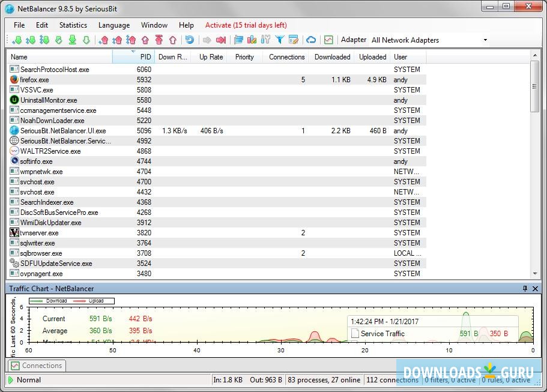Set high download priority (green arrow, three dots)
The width and height of the screenshot is (547, 392).
(44, 40)
